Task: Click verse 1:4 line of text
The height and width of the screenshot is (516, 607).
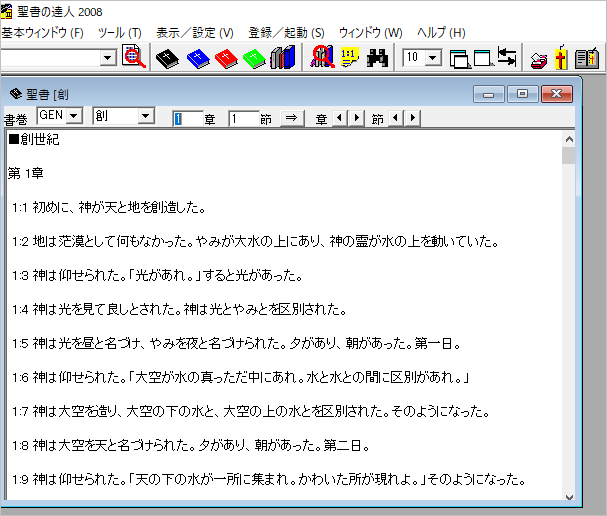Action: pos(179,309)
